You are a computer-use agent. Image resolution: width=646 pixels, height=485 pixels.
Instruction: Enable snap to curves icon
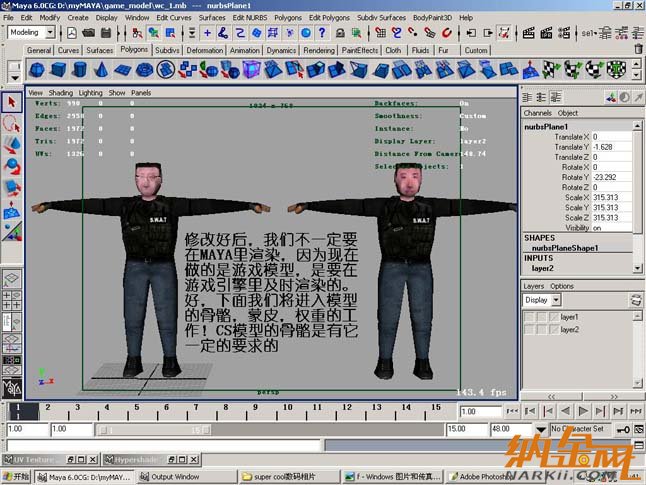(397, 33)
